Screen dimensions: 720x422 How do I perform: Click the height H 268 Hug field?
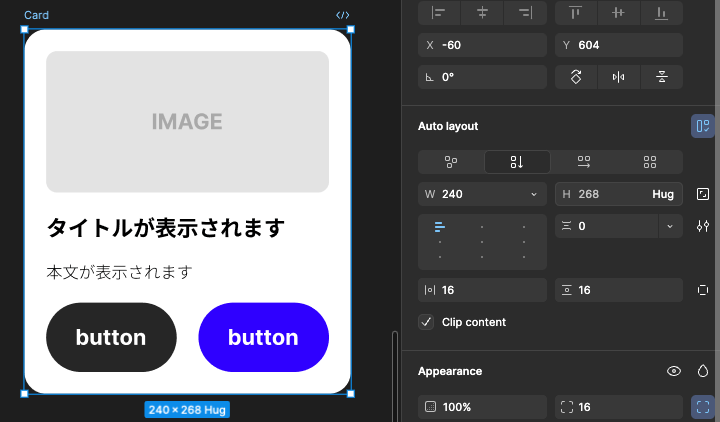[619, 194]
